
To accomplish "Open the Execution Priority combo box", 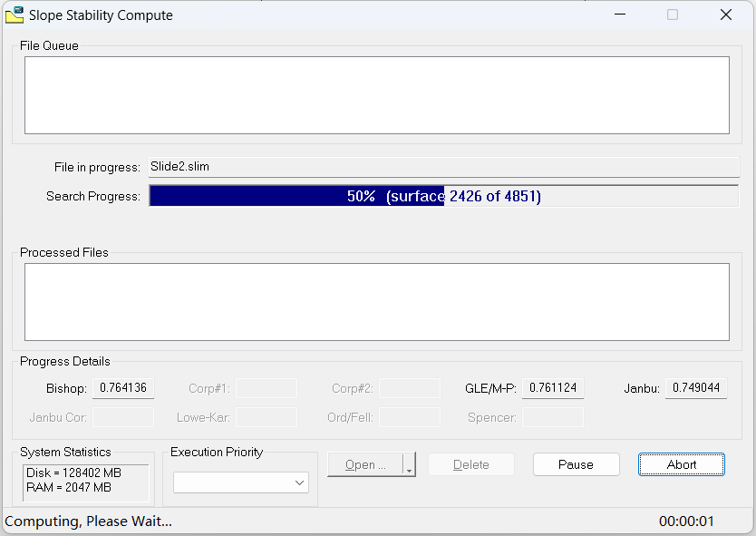I will point(241,483).
